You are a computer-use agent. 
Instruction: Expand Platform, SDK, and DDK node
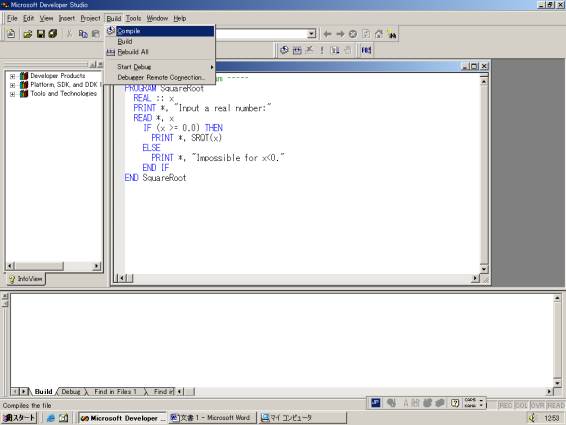pyautogui.click(x=12, y=85)
